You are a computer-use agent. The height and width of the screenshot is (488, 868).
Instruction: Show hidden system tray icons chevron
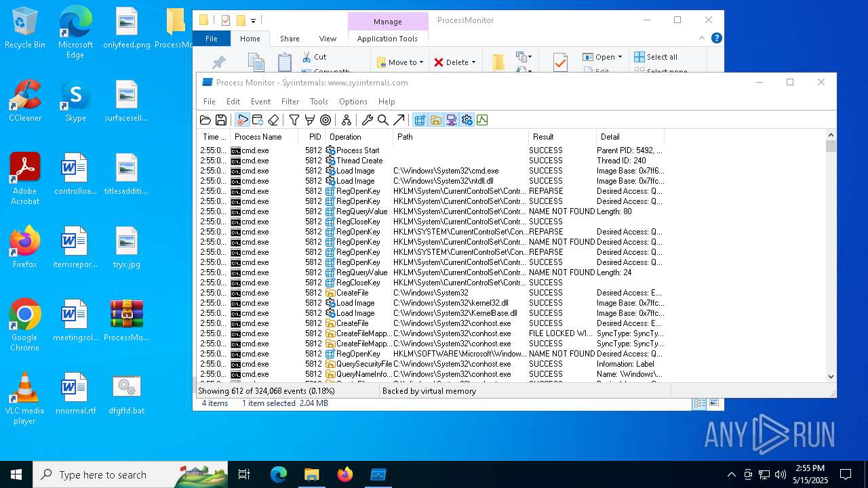coord(731,474)
